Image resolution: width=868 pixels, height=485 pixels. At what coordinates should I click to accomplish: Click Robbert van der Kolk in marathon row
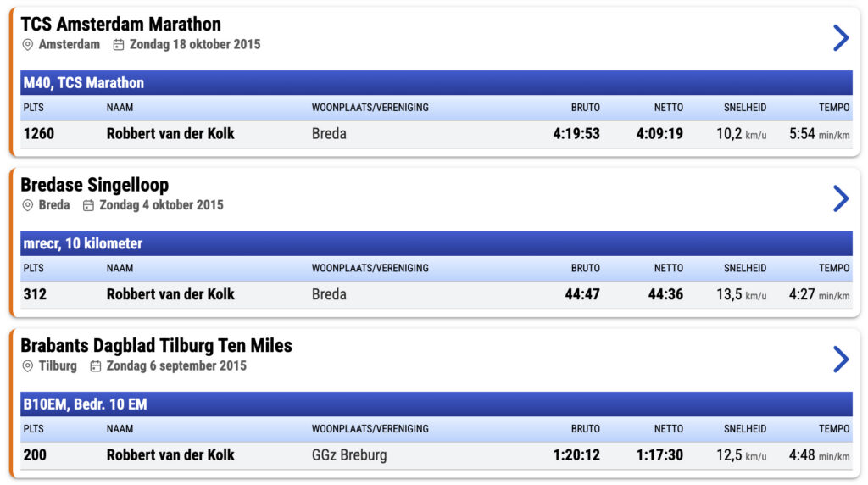[170, 133]
